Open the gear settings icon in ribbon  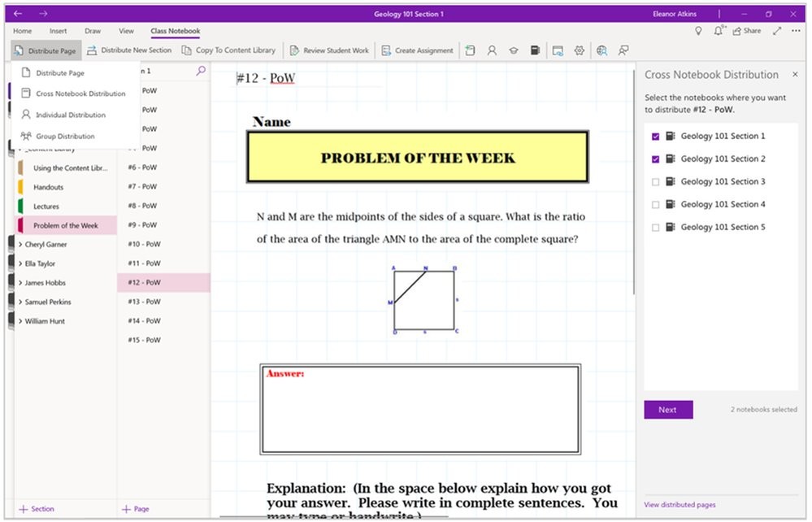click(580, 50)
